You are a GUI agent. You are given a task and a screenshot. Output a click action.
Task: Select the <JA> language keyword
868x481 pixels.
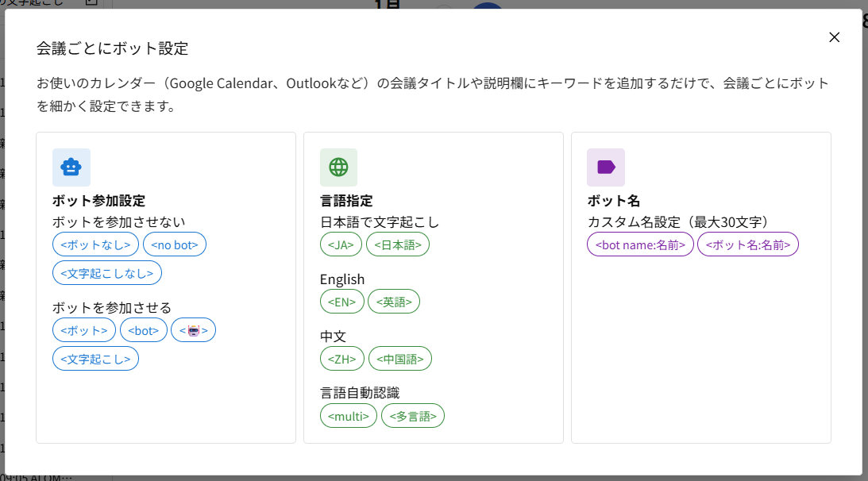pyautogui.click(x=341, y=244)
